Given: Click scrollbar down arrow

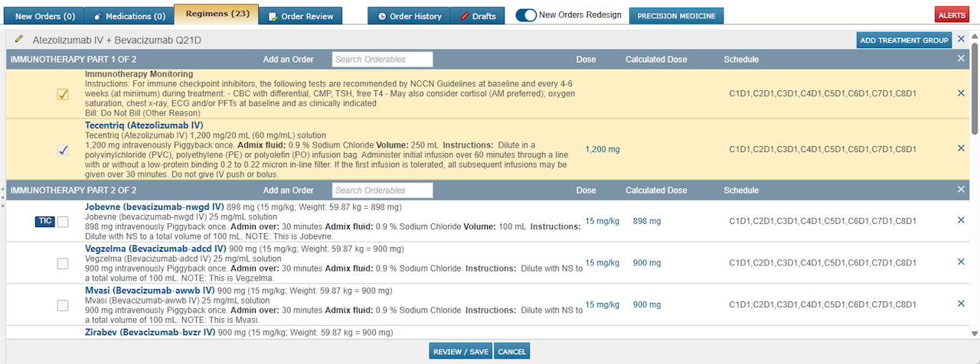Looking at the screenshot, I should [975, 333].
